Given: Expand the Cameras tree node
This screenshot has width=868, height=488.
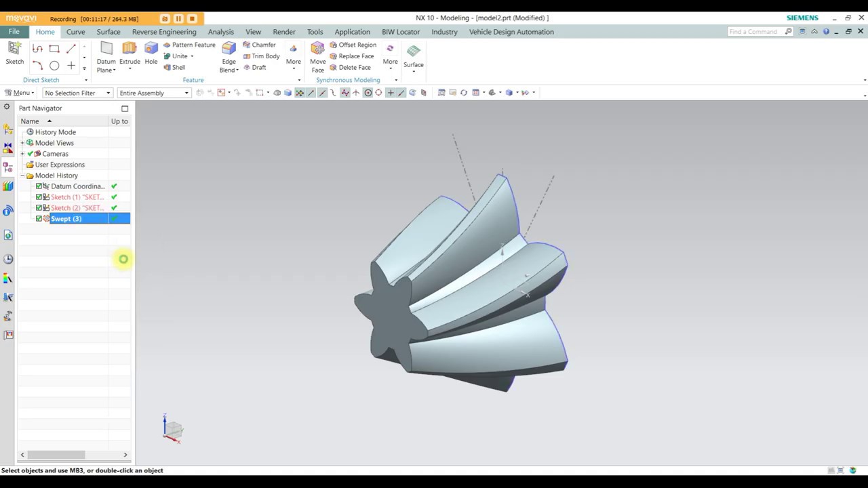Looking at the screenshot, I should [22, 154].
